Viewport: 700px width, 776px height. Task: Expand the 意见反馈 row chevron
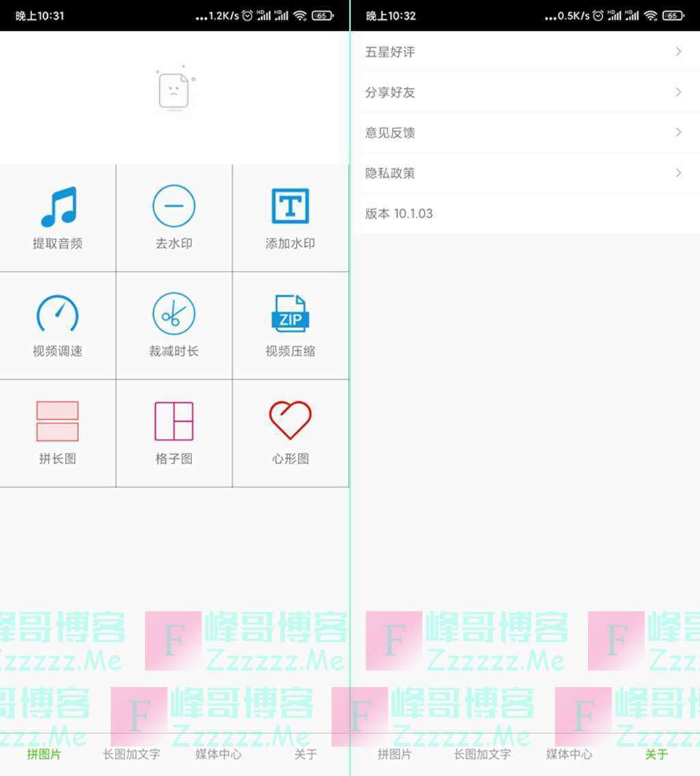coord(678,133)
